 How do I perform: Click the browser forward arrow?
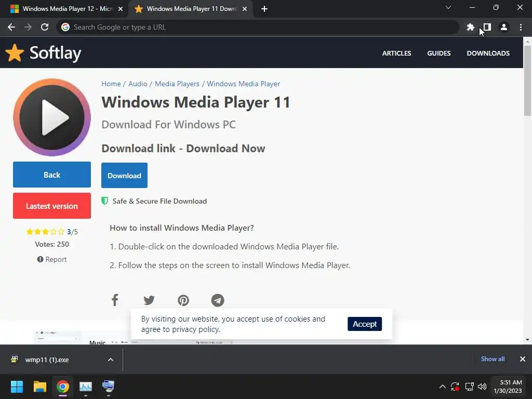28,27
